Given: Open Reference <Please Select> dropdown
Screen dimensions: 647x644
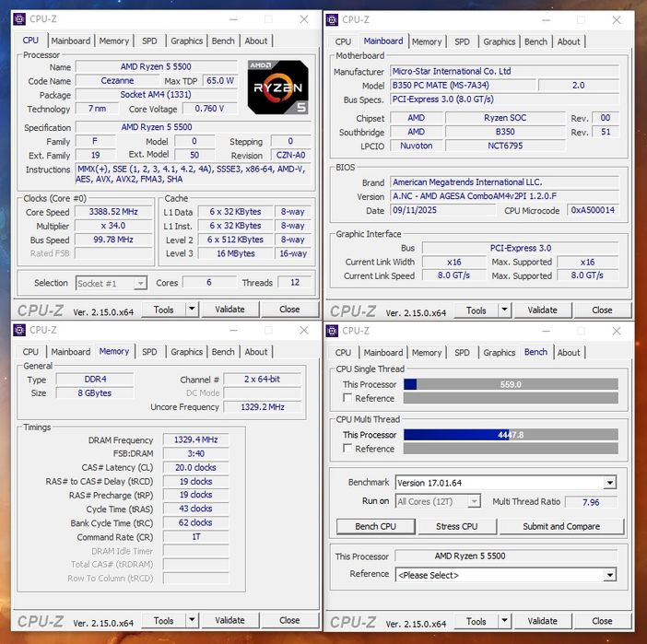Looking at the screenshot, I should click(x=610, y=575).
